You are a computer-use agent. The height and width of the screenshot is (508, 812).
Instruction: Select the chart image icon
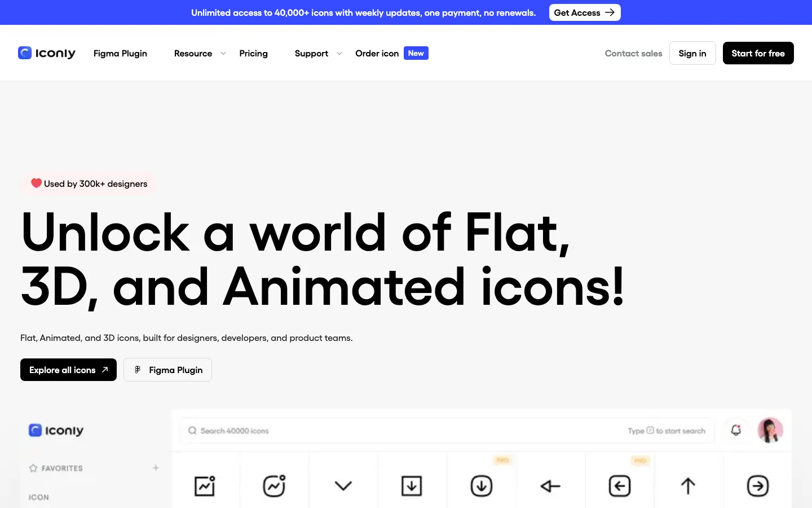(205, 485)
